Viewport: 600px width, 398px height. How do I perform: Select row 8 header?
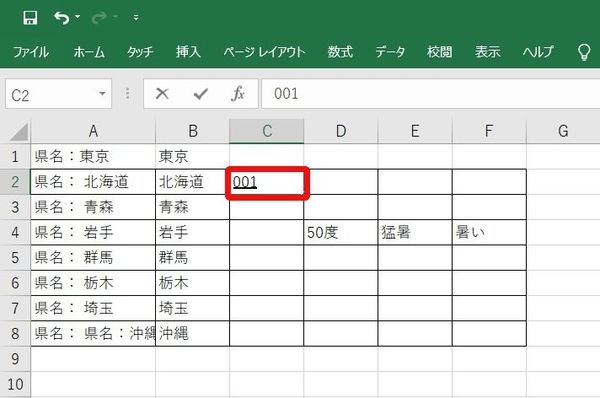click(15, 333)
